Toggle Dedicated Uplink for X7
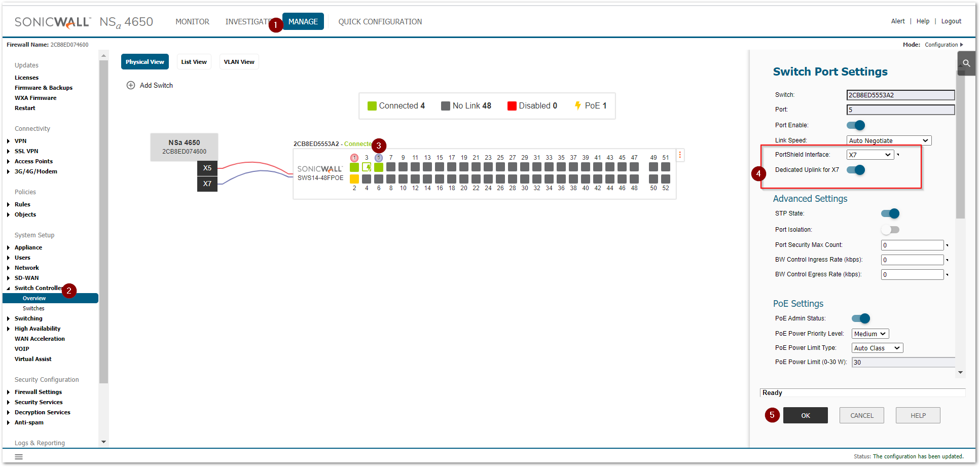 (856, 170)
